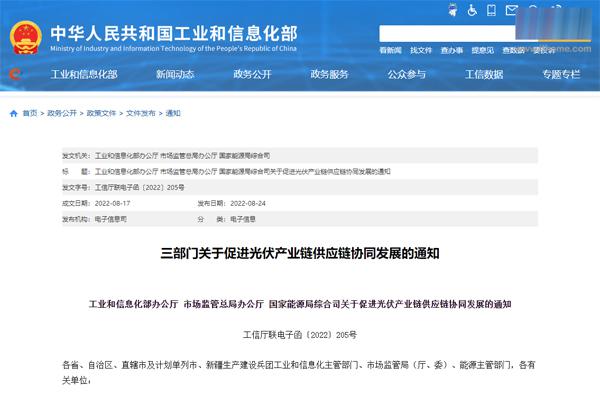Enable accessibility wheelchair icon

point(472,10)
